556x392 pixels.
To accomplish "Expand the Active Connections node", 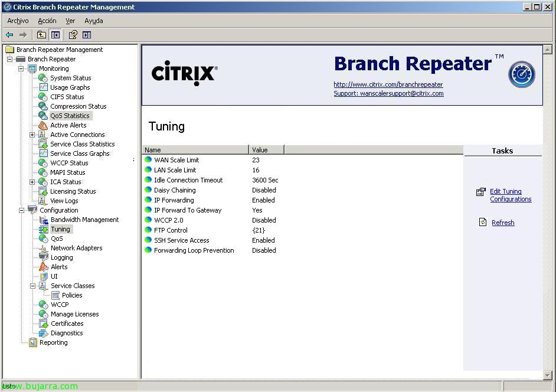I will pyautogui.click(x=32, y=135).
